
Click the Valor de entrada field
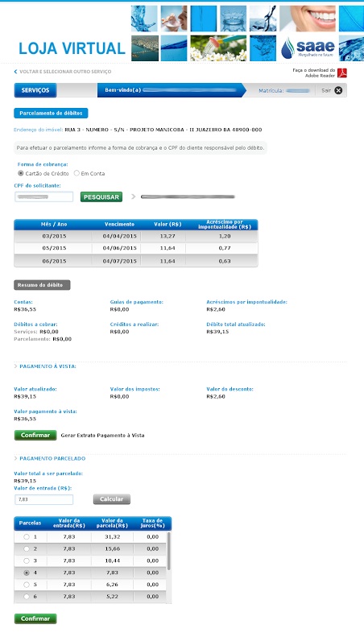[x=43, y=499]
